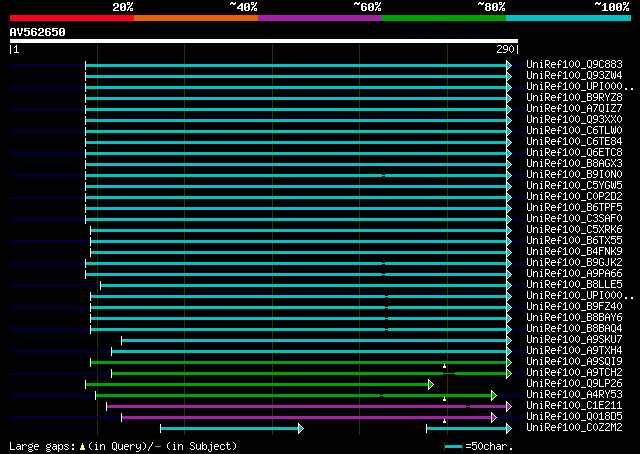Select the UniRef100_B9I0N0 label
The width and height of the screenshot is (640, 454).
pos(574,175)
